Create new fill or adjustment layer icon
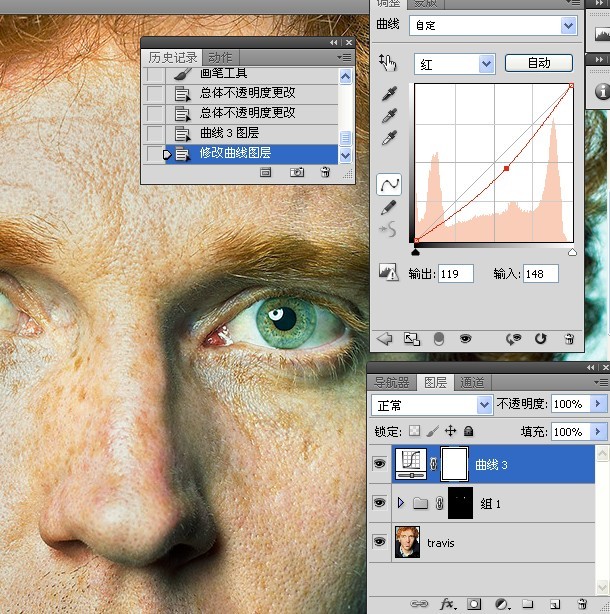This screenshot has height=614, width=610. (502, 604)
